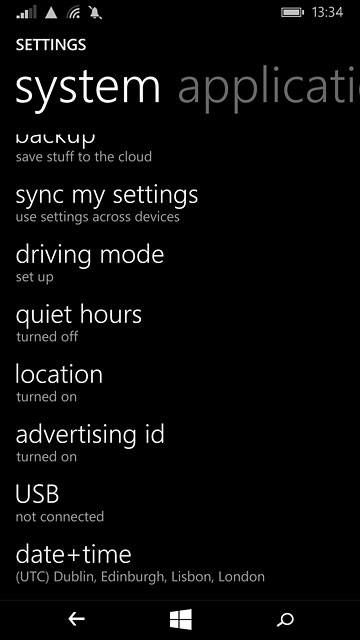Tap the muted bell notification icon
The width and height of the screenshot is (360, 640).
click(x=96, y=13)
